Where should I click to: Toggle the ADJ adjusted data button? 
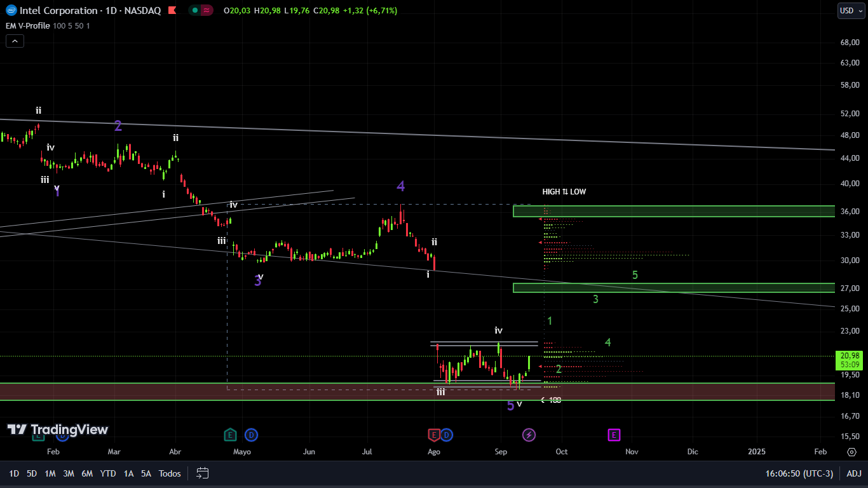854,473
